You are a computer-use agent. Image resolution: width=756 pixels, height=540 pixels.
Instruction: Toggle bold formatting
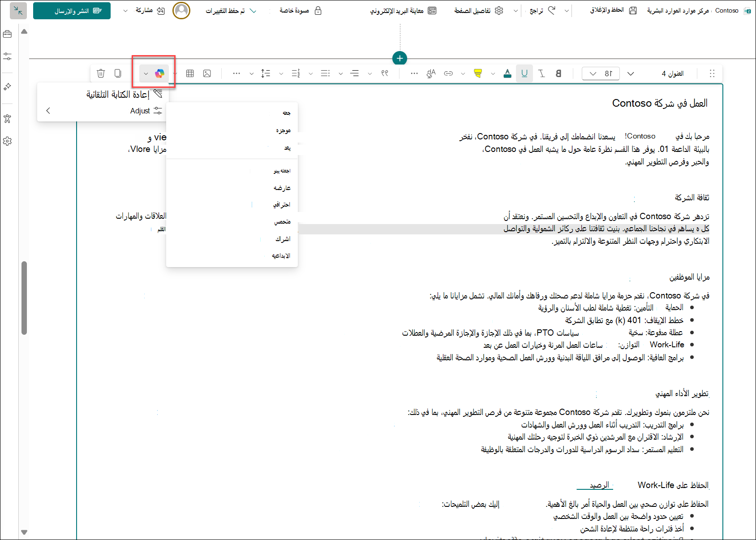(558, 73)
